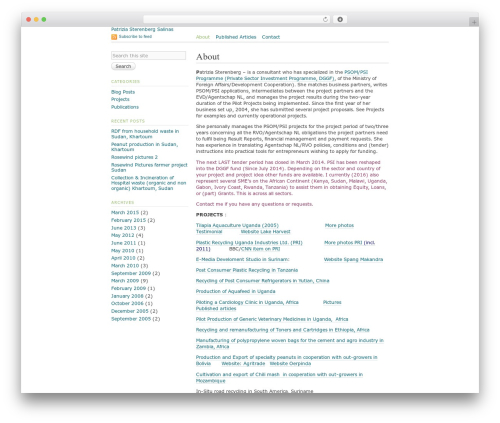Open More photos link for Tilapia

339,226
